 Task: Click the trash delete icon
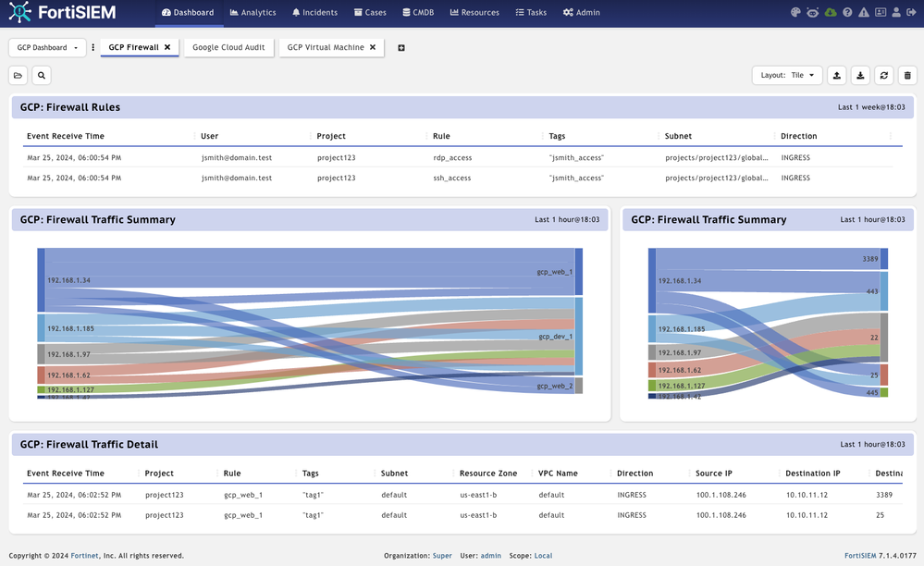coord(907,76)
